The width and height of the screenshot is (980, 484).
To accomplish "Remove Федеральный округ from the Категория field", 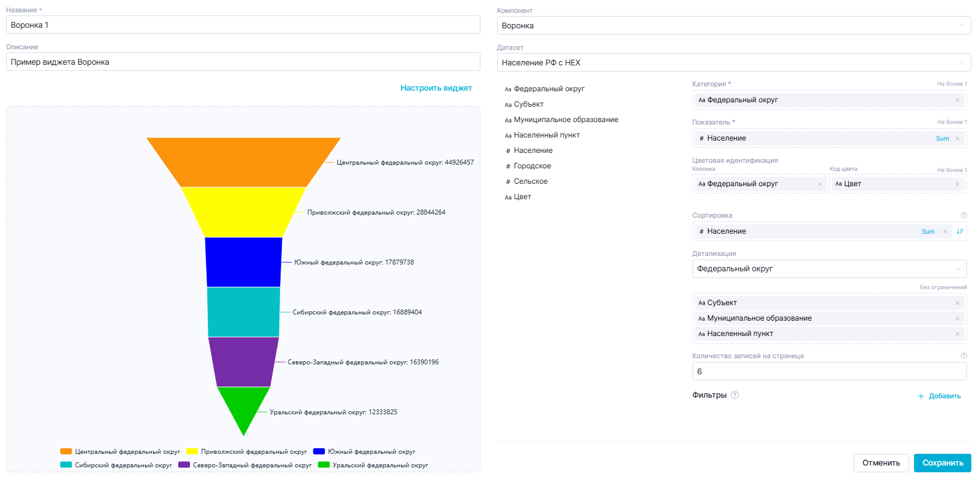I will pyautogui.click(x=957, y=100).
